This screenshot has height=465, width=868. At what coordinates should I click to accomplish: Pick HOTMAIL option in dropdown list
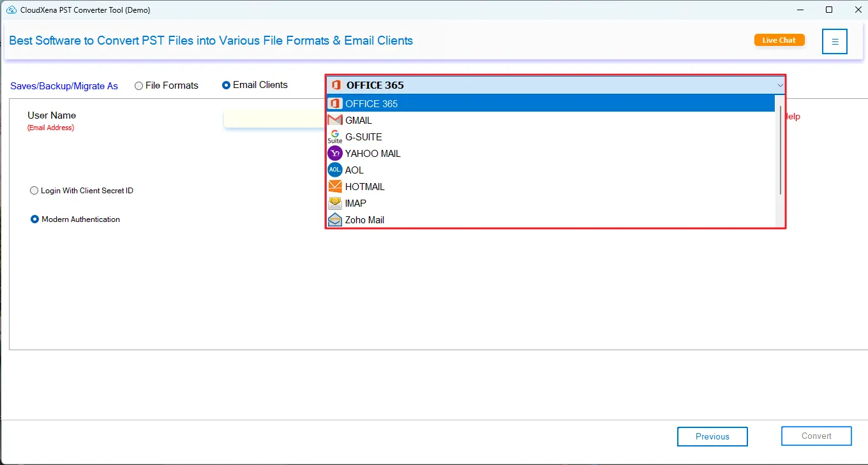(x=365, y=187)
